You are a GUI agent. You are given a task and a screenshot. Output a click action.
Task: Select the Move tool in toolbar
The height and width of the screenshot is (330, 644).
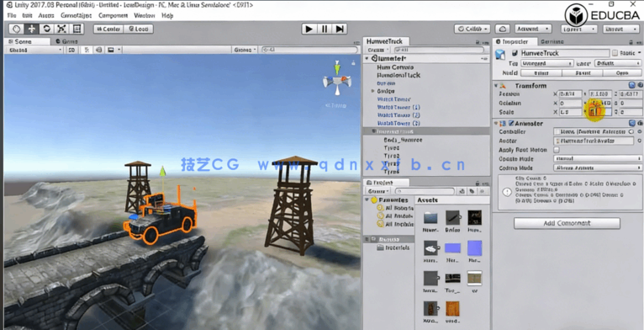click(x=32, y=29)
